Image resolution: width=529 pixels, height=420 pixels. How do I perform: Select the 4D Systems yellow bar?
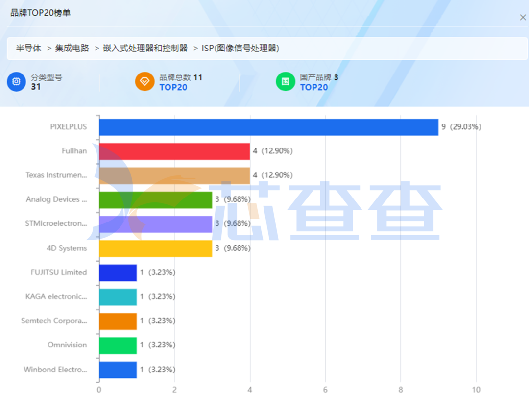coord(155,248)
